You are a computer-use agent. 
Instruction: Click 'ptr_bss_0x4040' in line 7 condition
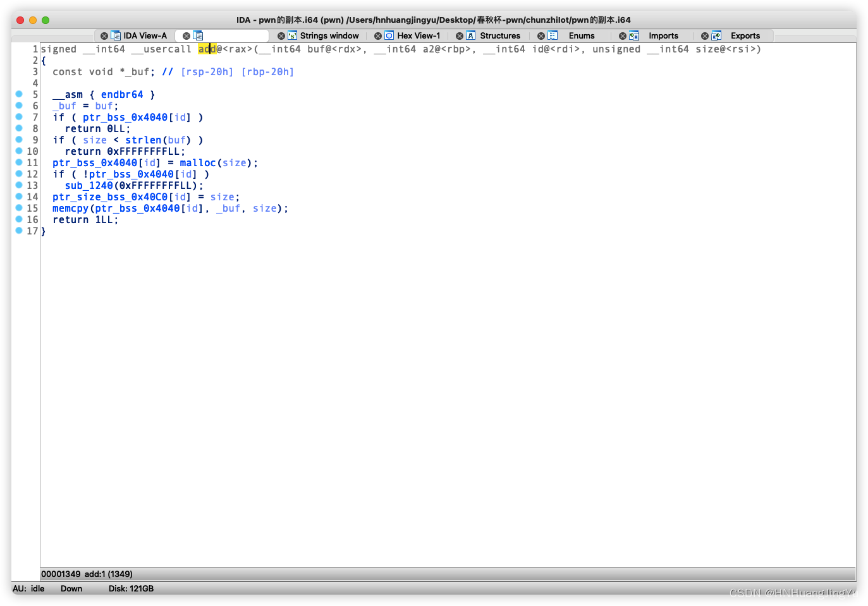tap(125, 118)
